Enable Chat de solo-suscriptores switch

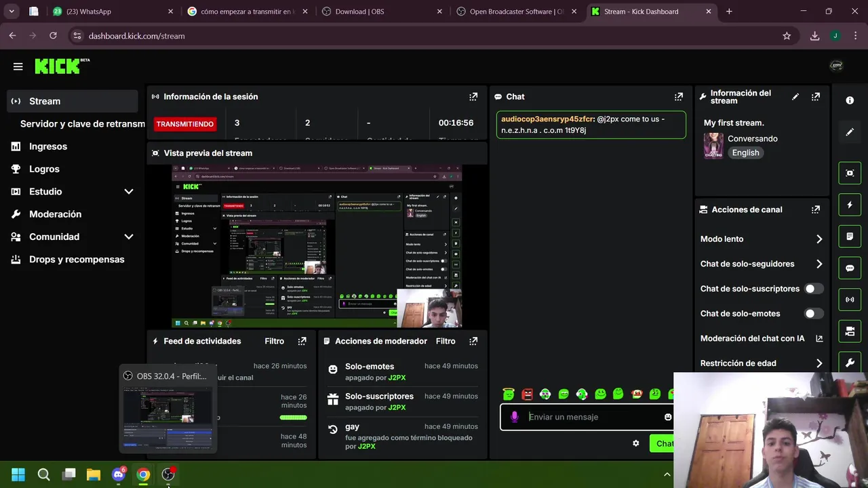click(813, 289)
